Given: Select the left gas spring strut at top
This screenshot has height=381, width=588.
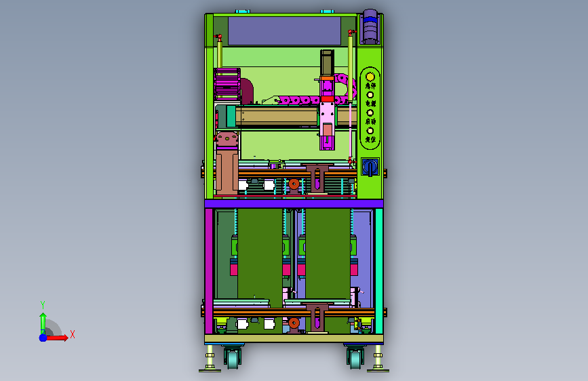Looking at the screenshot, I should [x=220, y=52].
